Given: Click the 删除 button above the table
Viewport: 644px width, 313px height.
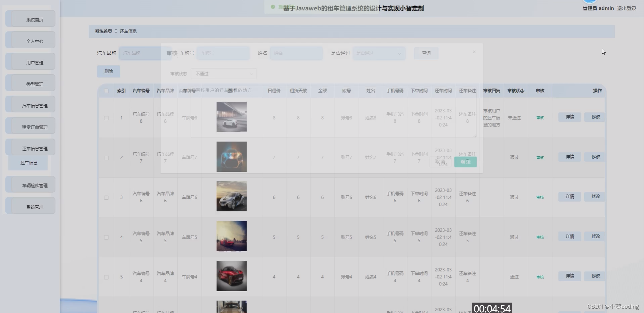Looking at the screenshot, I should [109, 71].
